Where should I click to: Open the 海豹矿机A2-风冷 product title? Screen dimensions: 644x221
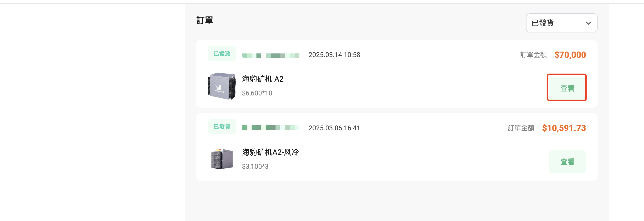tap(270, 152)
